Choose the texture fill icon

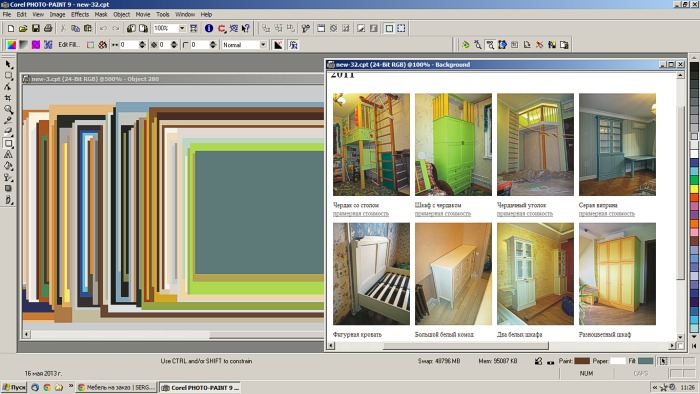(48, 45)
